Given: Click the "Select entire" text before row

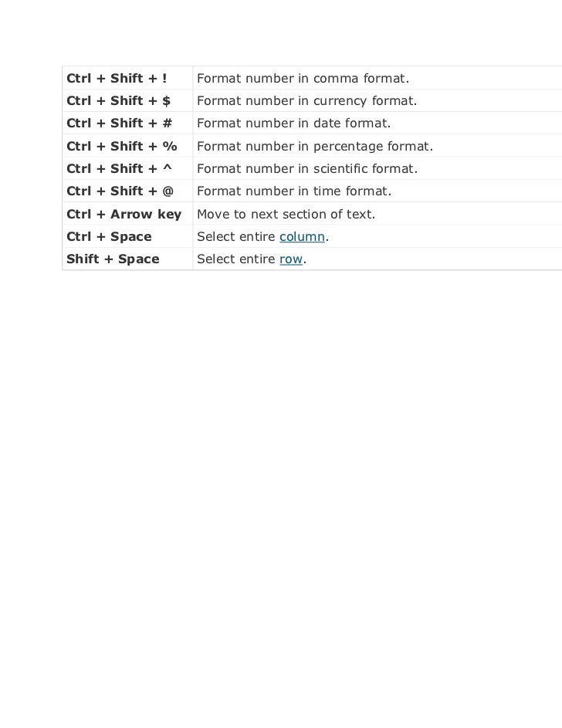Looking at the screenshot, I should coord(236,259).
